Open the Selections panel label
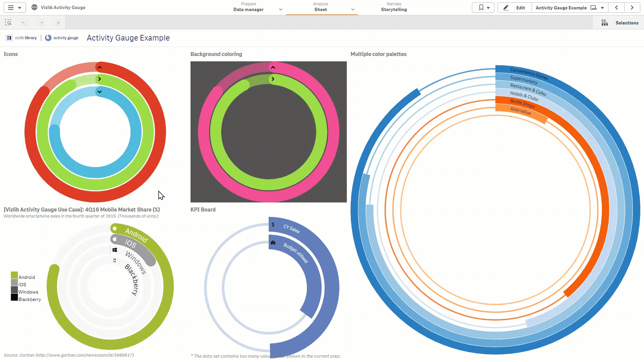This screenshot has width=644, height=362. pyautogui.click(x=627, y=23)
